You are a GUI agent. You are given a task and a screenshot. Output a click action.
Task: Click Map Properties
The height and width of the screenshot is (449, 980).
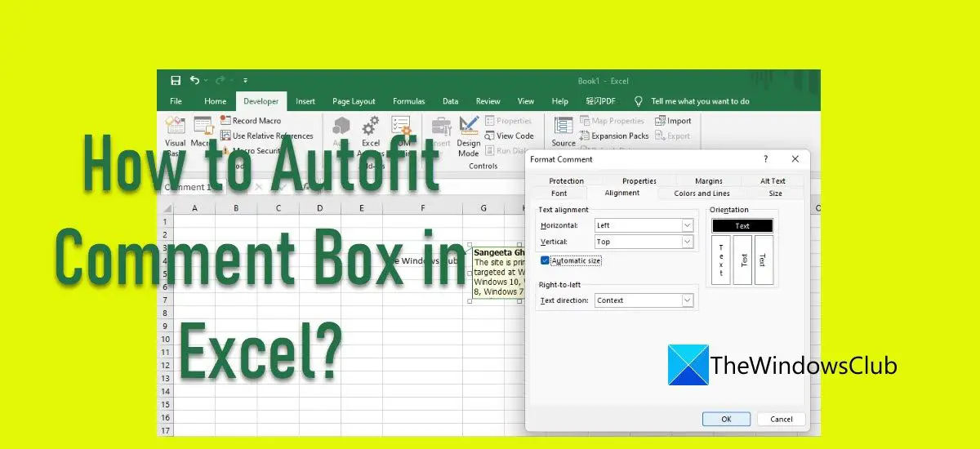(612, 121)
